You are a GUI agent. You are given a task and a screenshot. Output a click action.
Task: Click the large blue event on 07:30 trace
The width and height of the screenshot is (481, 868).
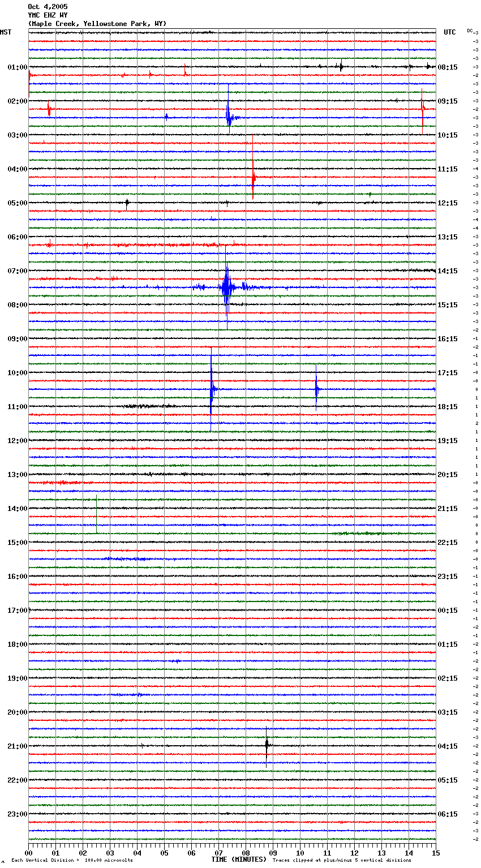click(226, 287)
